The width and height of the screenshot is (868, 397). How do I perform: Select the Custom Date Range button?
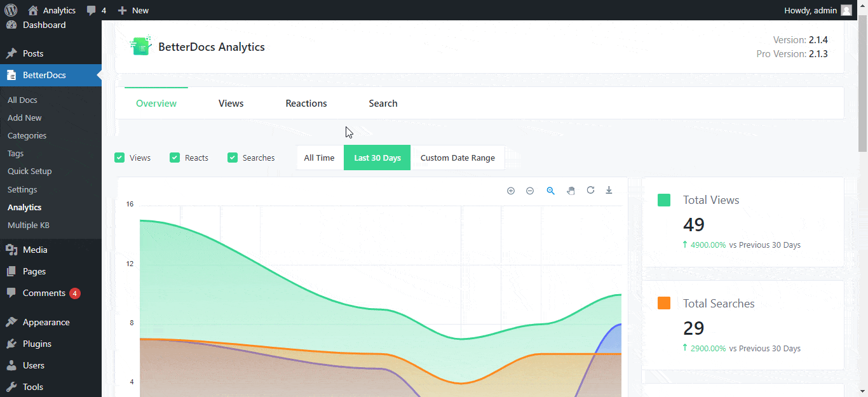tap(458, 157)
